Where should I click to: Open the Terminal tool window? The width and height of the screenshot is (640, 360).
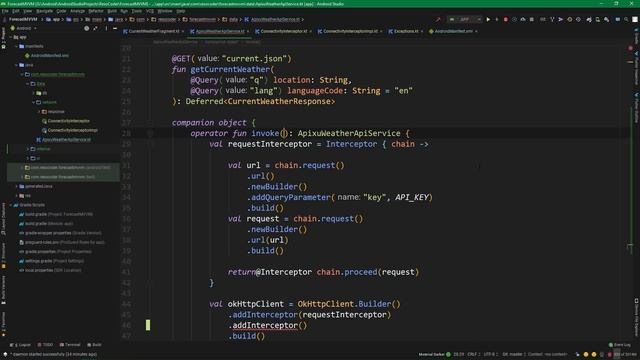point(70,345)
